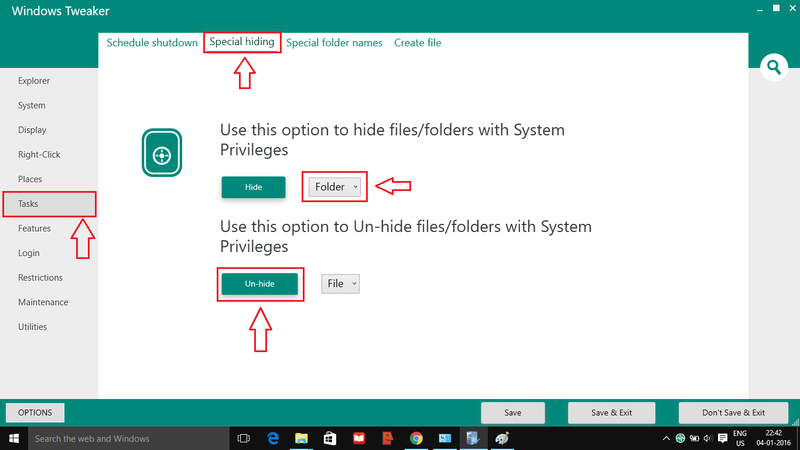Click the Don't Save & Exit button
Viewport: 800px width, 450px height.
click(x=733, y=413)
